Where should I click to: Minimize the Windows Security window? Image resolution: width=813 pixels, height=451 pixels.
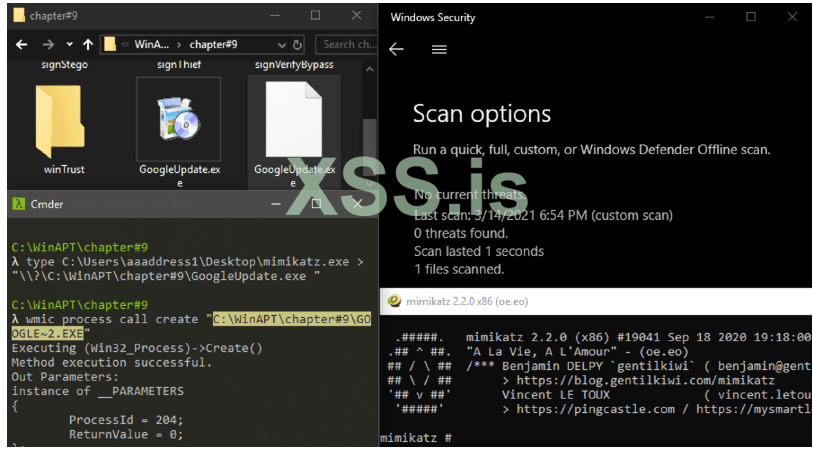tap(710, 17)
